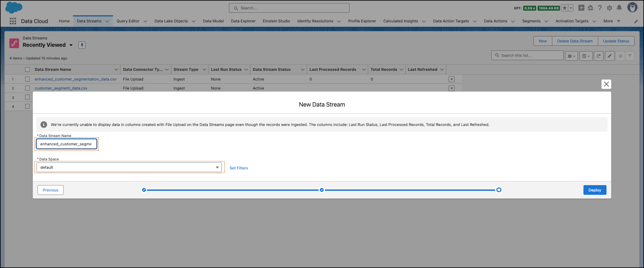The image size is (644, 268).
Task: Open enhanced_customer_segmentation_data.csv link
Action: (x=76, y=79)
